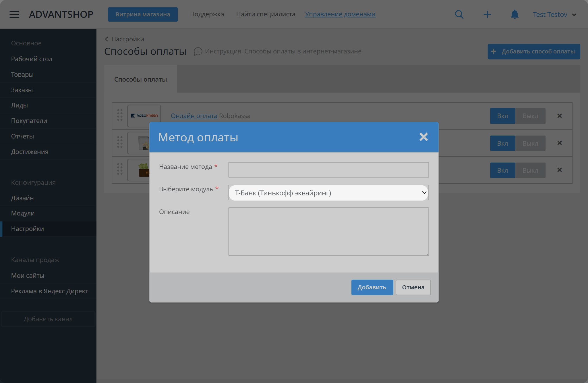Image resolution: width=588 pixels, height=383 pixels.
Task: Click Витрина магазина button
Action: click(x=143, y=14)
